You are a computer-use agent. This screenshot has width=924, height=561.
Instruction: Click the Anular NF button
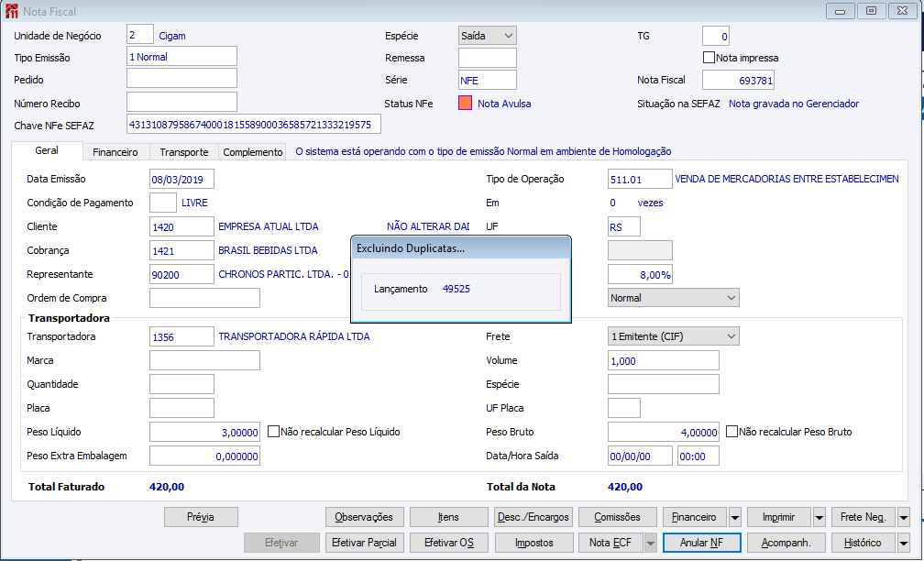(x=701, y=543)
